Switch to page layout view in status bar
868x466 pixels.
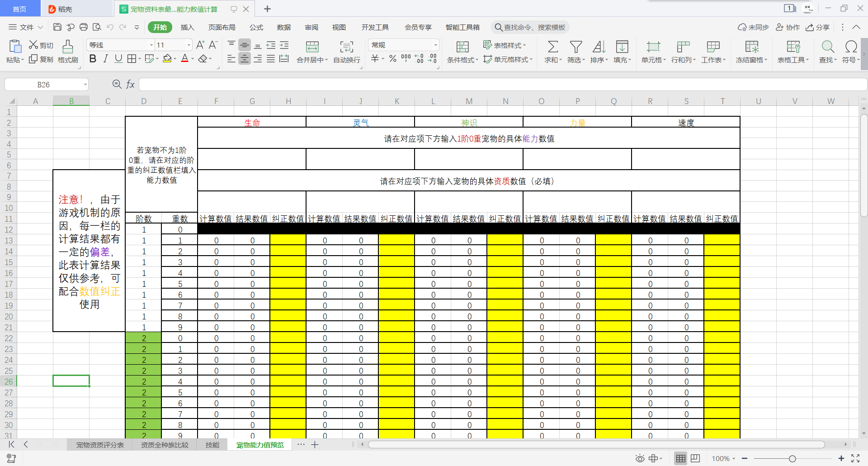coord(695,458)
